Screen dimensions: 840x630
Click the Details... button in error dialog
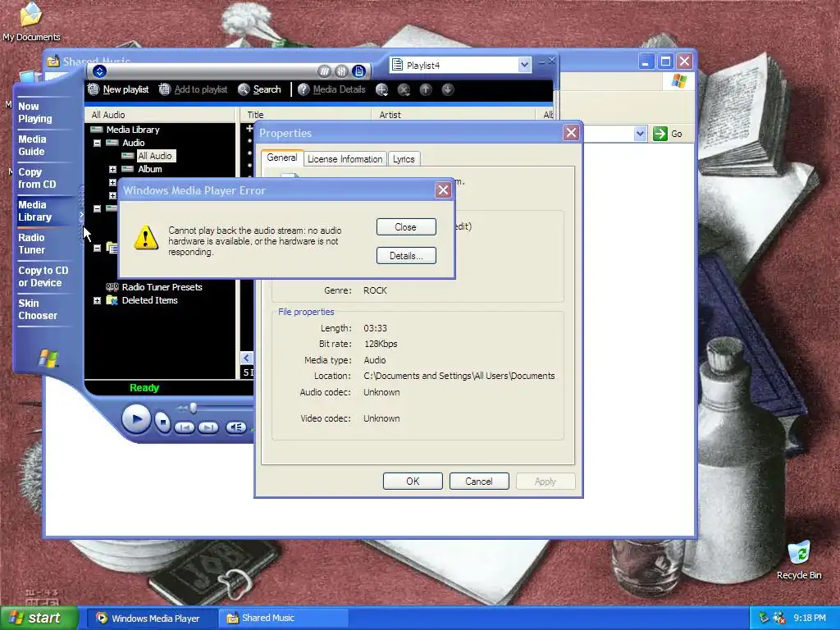406,256
